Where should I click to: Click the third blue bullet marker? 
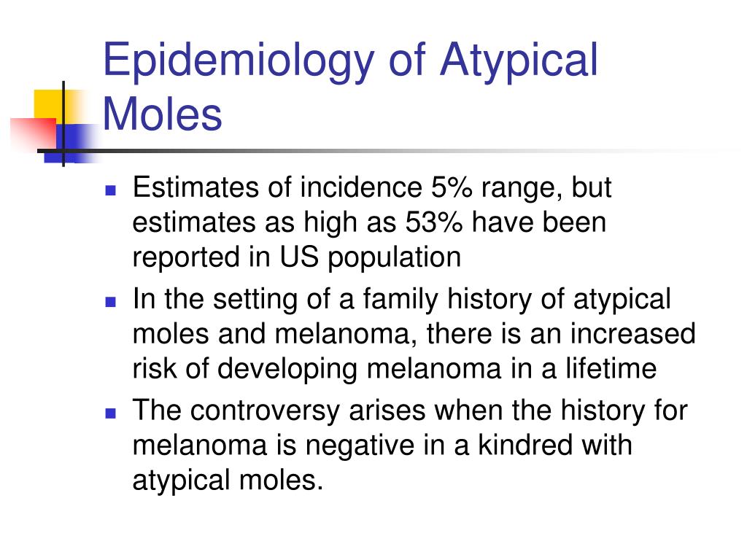coord(111,413)
